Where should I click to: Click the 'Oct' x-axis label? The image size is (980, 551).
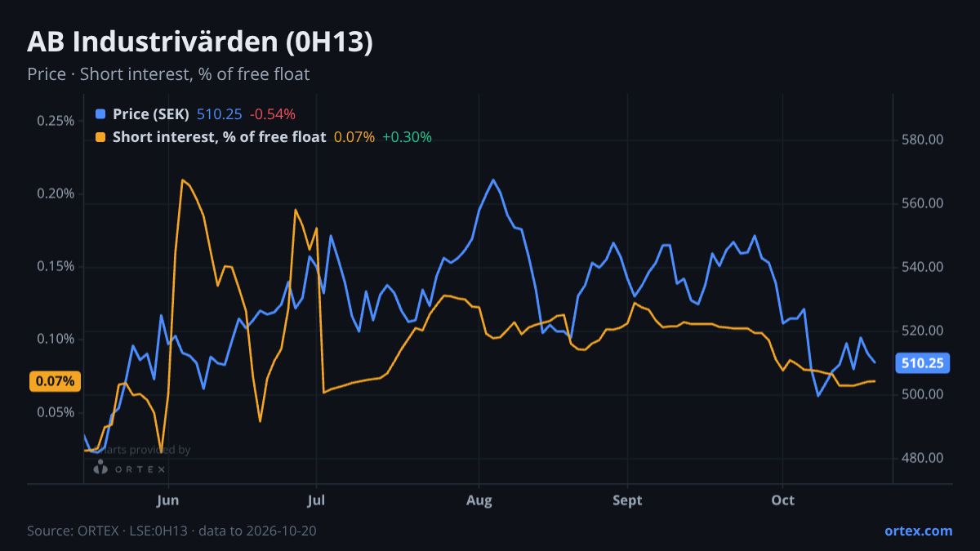tap(782, 500)
